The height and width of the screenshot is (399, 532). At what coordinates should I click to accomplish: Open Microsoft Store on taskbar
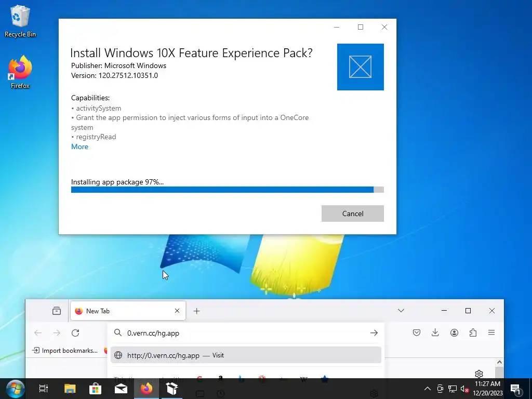tap(96, 389)
